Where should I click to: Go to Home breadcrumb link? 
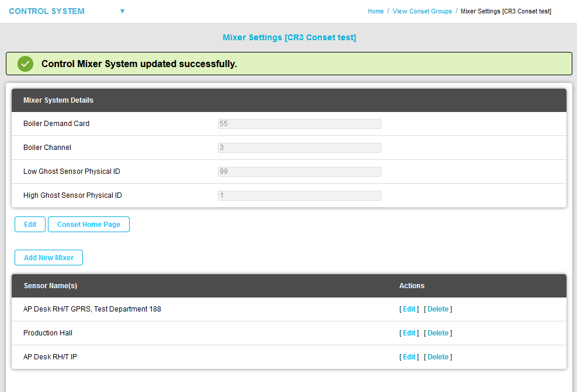point(376,11)
